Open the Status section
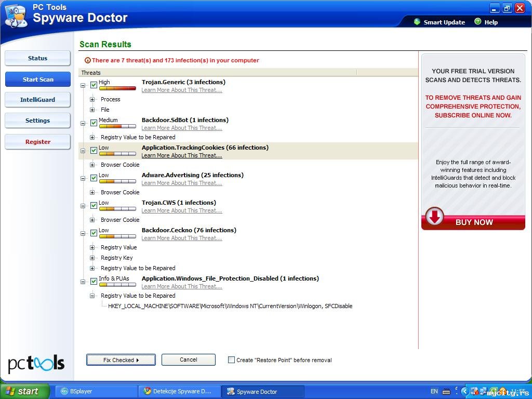Screen dimensions: 532x399 click(37, 58)
